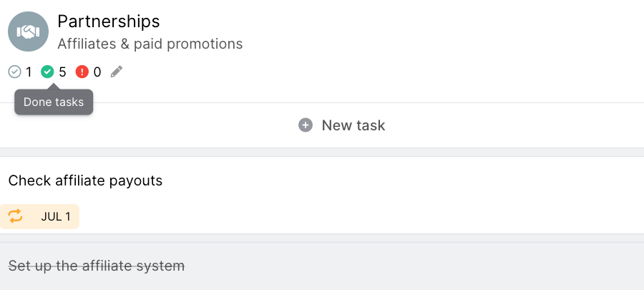Click the plus icon beside New task
This screenshot has width=644, height=290.
pos(306,125)
